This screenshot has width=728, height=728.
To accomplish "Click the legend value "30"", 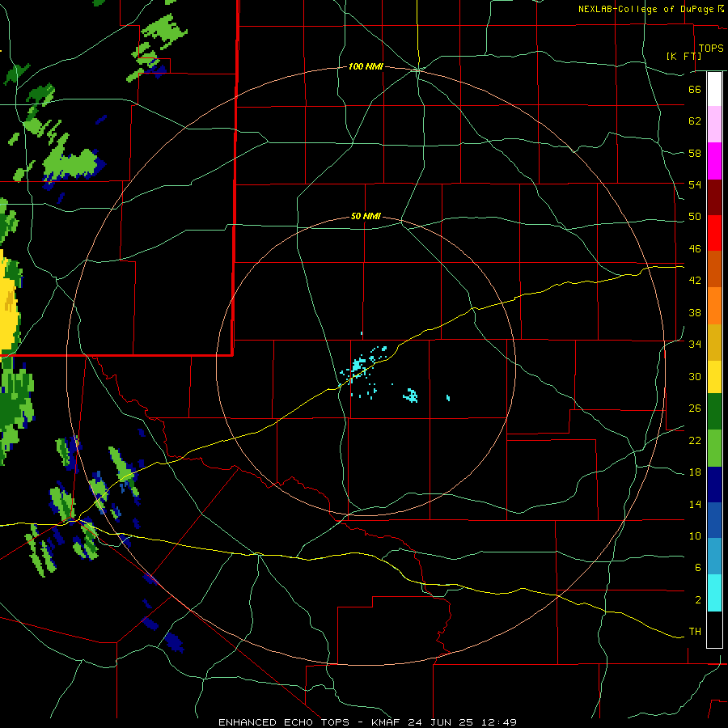I will pyautogui.click(x=695, y=376).
